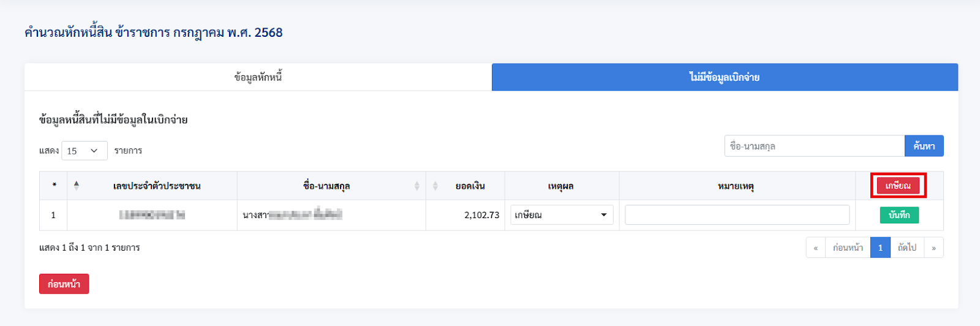This screenshot has width=980, height=326.
Task: Click the ก่อนหน้า pagination link
Action: (848, 248)
